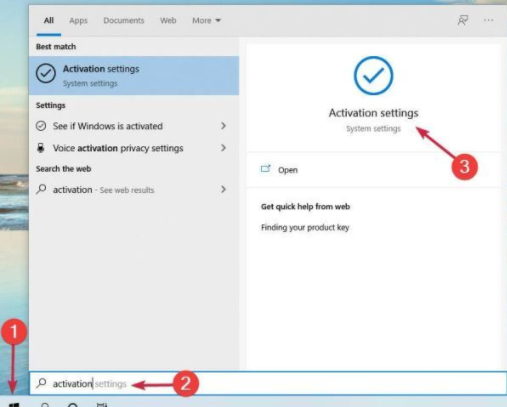The image size is (507, 407).
Task: Click the Open icon in the preview pane
Action: coord(266,169)
